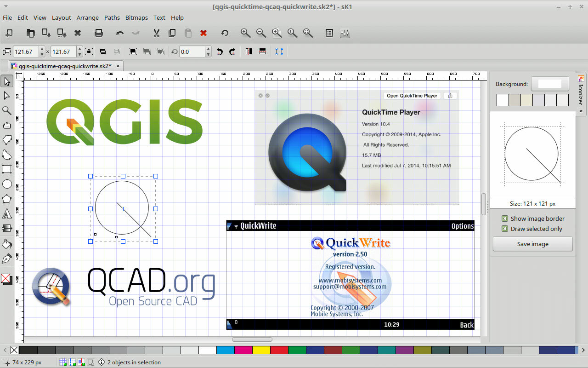Close the qgis-quicktime-qcaq-quickwrite.sk2 document tab
This screenshot has width=588, height=368.
click(x=118, y=66)
